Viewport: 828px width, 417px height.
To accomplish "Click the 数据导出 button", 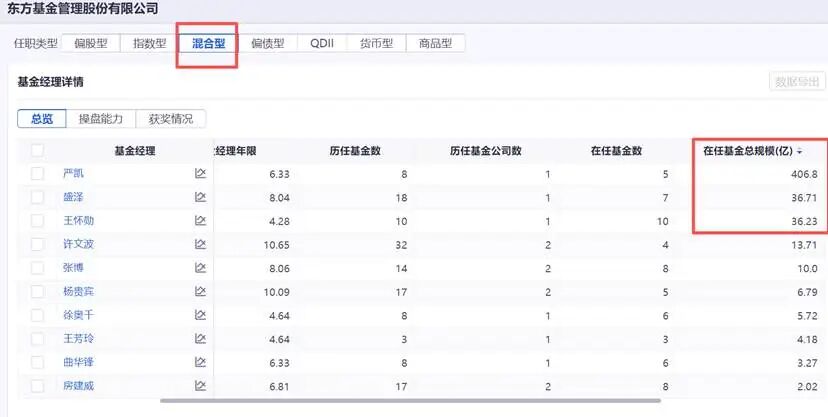I will pyautogui.click(x=797, y=82).
